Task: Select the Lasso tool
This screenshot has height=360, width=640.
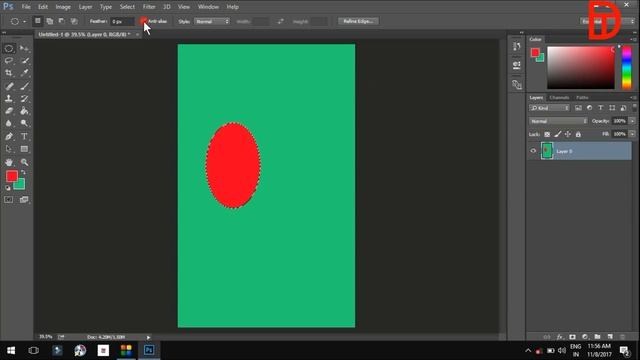Action: click(x=9, y=61)
